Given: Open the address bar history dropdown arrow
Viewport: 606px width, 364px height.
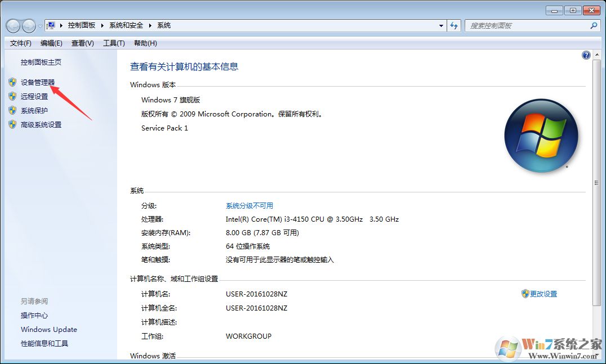Looking at the screenshot, I should tap(441, 25).
